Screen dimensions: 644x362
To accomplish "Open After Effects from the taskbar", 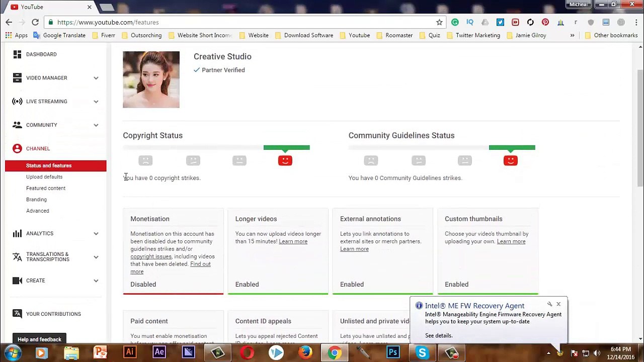I will coord(159,353).
